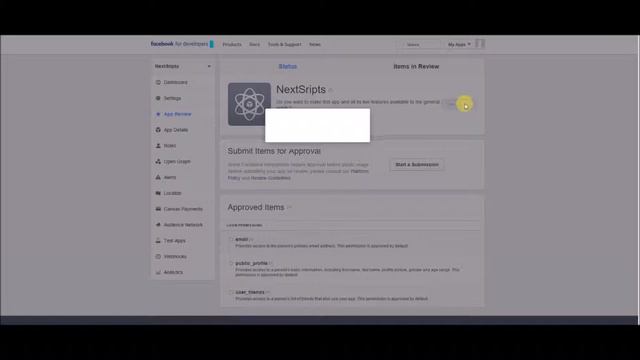Click the Audience Network icon
640x360 pixels.
pos(158,225)
